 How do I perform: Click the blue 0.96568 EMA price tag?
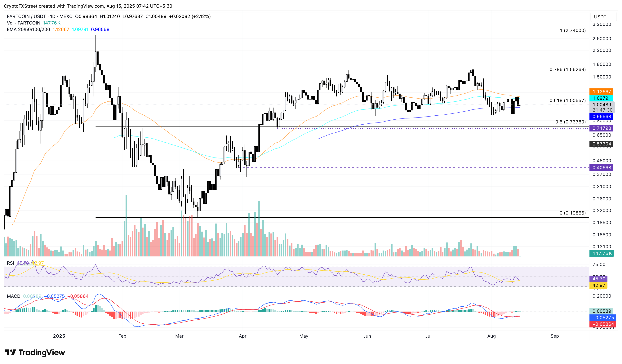click(x=602, y=117)
